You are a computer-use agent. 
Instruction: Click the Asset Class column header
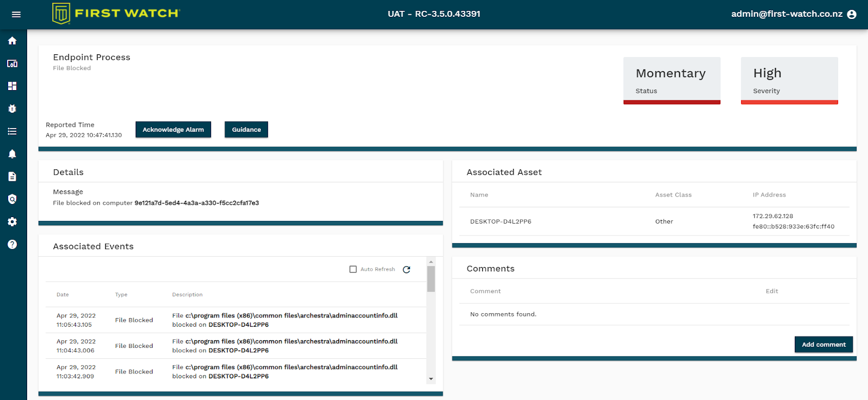(x=673, y=195)
